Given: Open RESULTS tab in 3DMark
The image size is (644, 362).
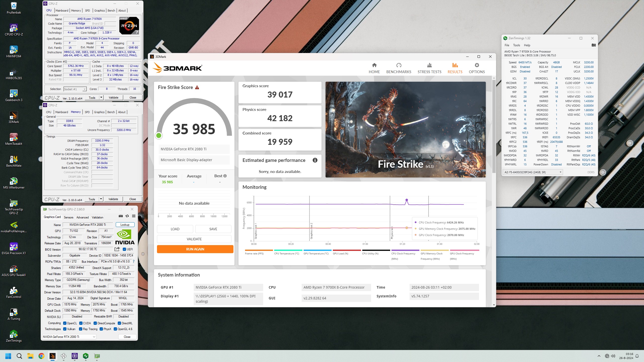Looking at the screenshot, I should click(x=455, y=68).
